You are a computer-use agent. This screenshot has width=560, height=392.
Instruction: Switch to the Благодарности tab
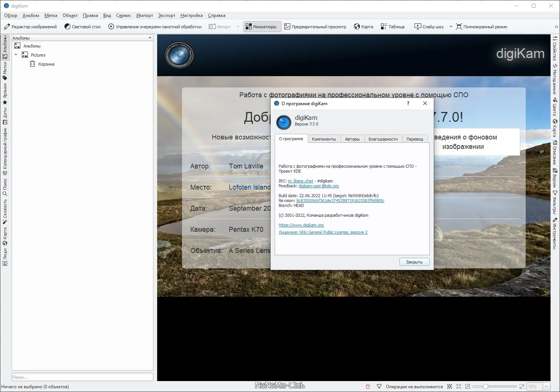(383, 139)
